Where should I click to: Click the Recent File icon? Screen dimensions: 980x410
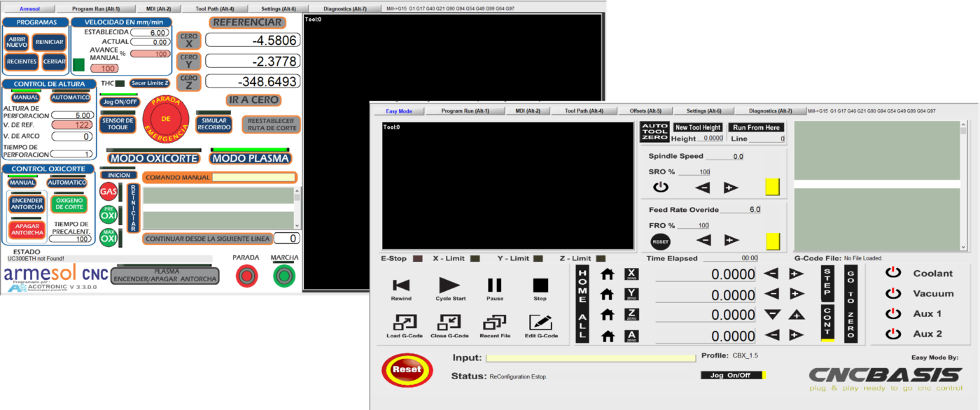click(495, 323)
